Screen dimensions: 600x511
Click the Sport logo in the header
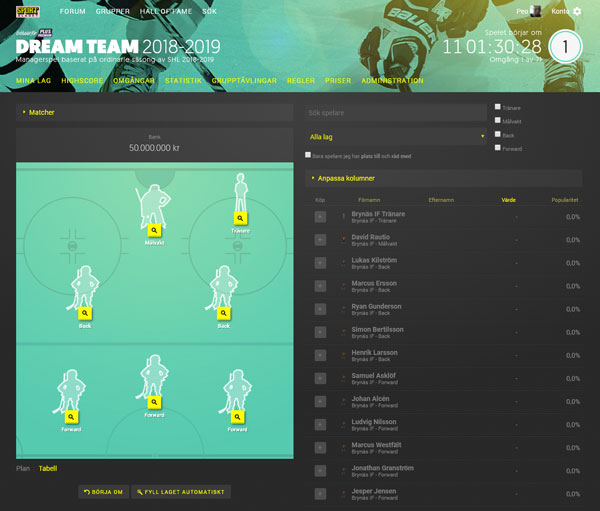[x=28, y=11]
